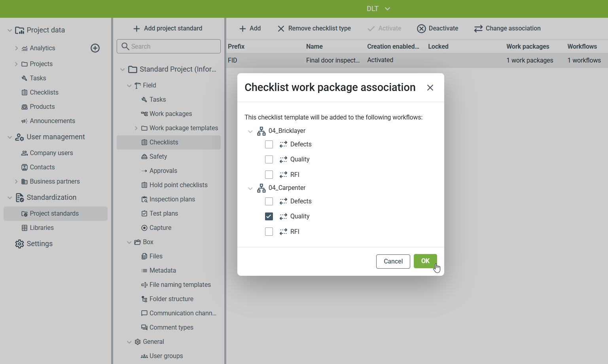
Task: Click the Deactivate circle-x icon
Action: 421,28
